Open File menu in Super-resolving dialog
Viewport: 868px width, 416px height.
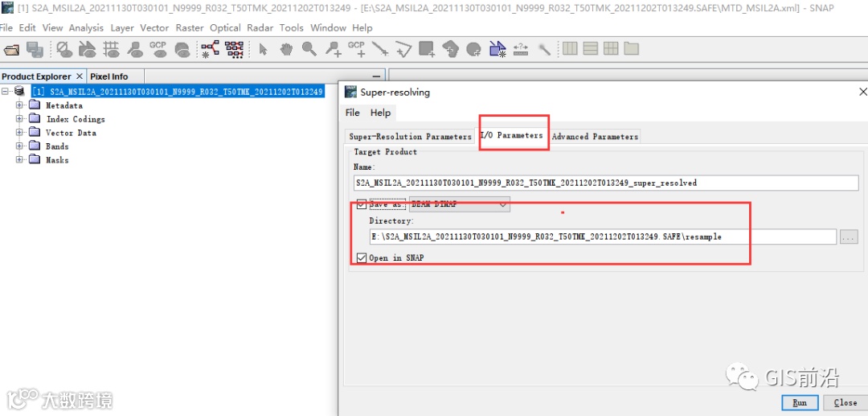pyautogui.click(x=353, y=113)
